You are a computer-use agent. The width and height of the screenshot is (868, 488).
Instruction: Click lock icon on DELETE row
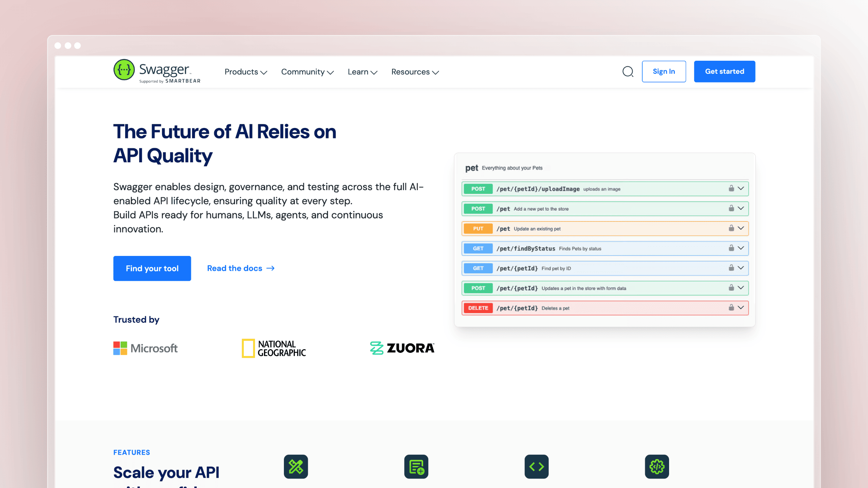point(731,308)
